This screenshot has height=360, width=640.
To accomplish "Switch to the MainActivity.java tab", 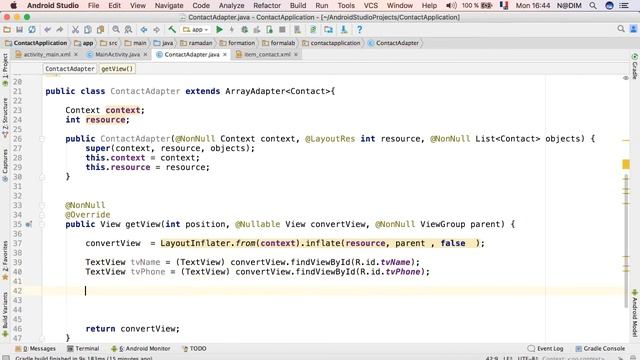I will [x=117, y=54].
